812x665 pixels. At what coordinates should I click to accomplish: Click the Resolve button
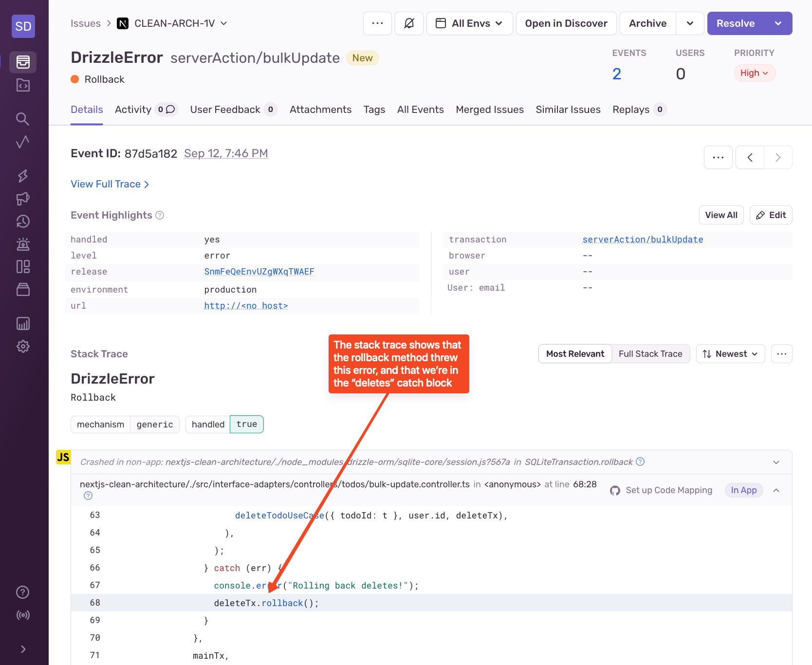coord(736,23)
